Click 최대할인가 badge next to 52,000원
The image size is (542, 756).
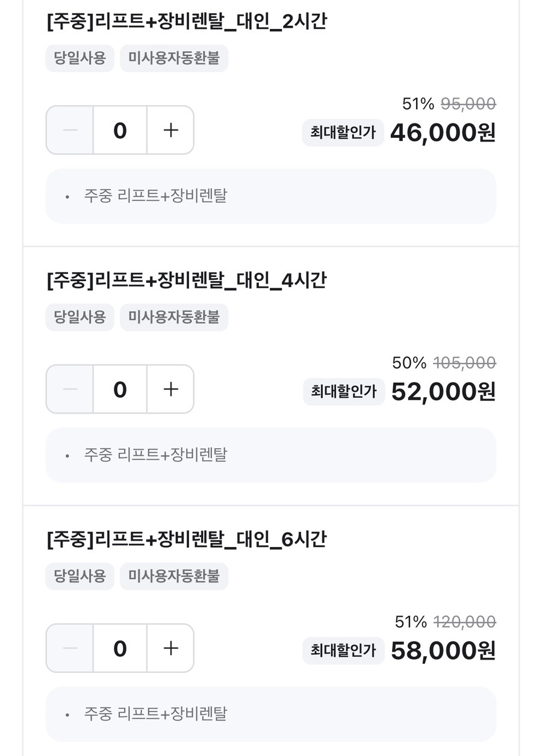(343, 392)
